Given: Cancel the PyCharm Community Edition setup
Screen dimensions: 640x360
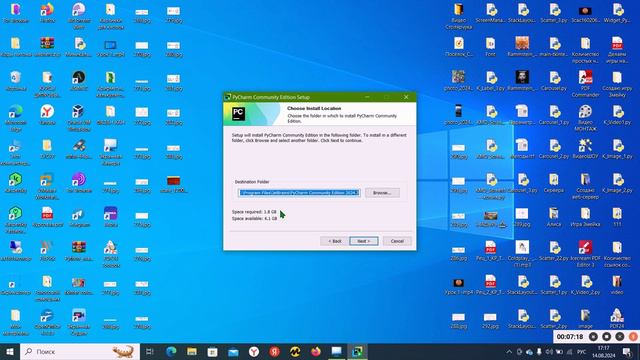Looking at the screenshot, I should pyautogui.click(x=397, y=241).
